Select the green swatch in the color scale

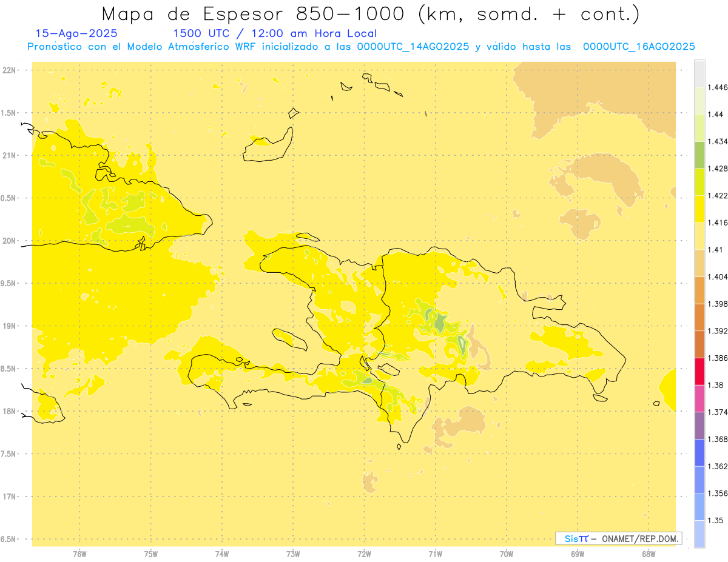tap(699, 155)
